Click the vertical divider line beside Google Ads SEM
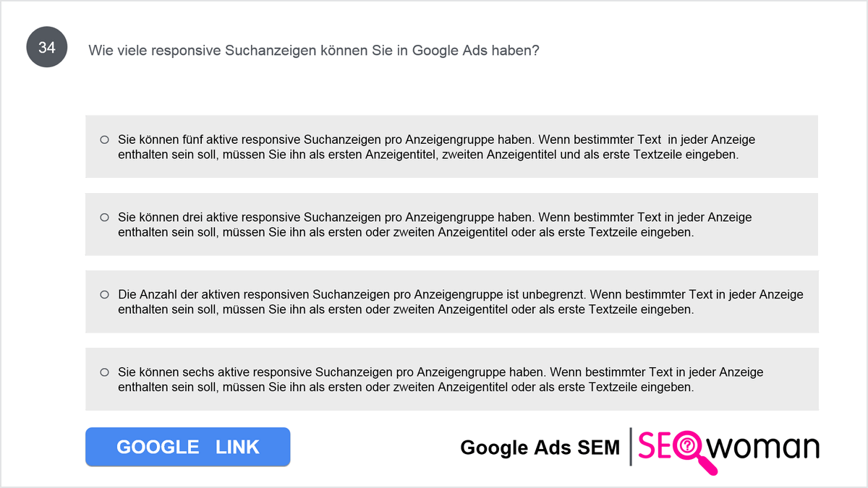868x488 pixels. click(x=631, y=447)
